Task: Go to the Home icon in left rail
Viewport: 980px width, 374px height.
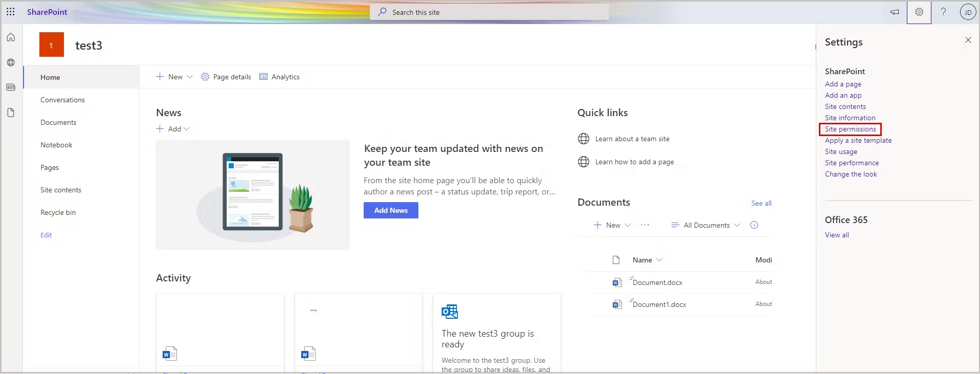Action: point(11,37)
